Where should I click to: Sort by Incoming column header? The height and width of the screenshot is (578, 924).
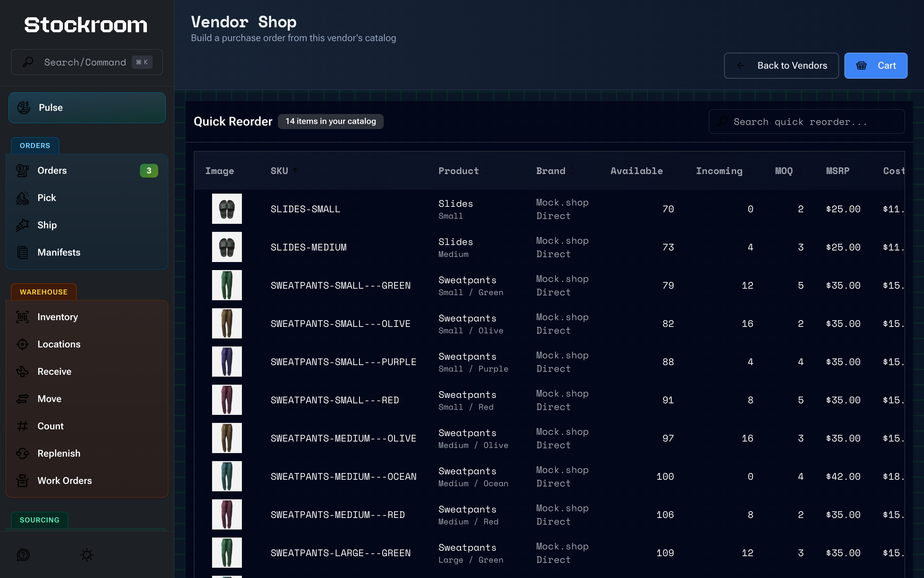click(724, 171)
